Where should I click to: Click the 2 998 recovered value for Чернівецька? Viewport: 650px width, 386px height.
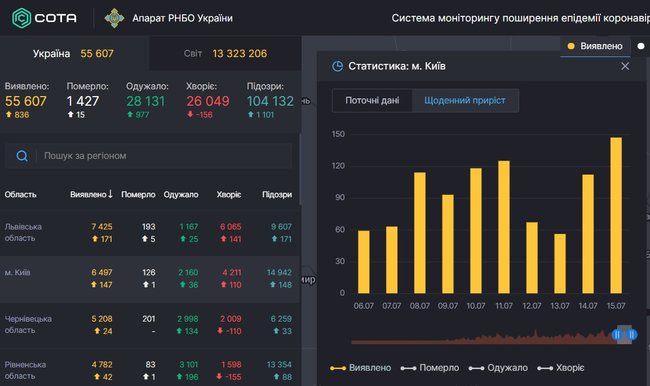(x=188, y=319)
